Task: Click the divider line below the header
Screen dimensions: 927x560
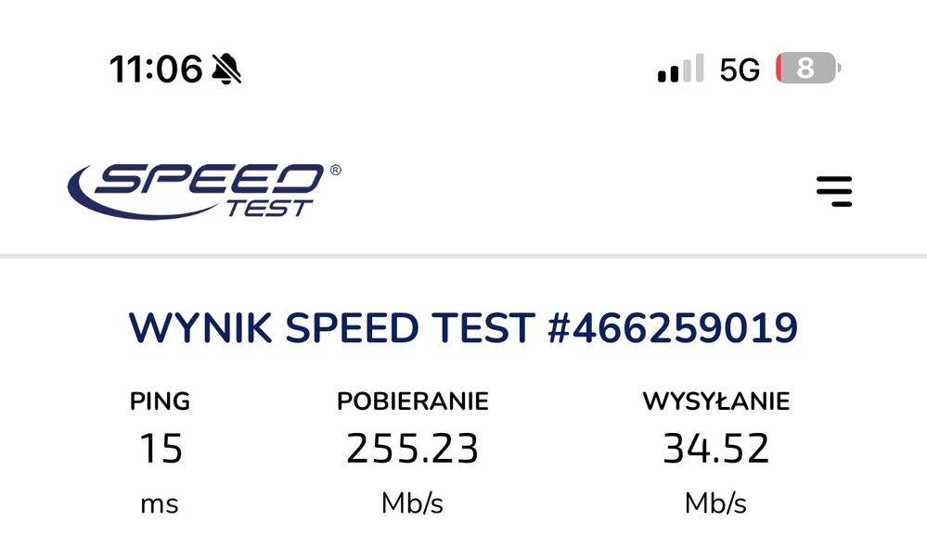Action: 463,256
